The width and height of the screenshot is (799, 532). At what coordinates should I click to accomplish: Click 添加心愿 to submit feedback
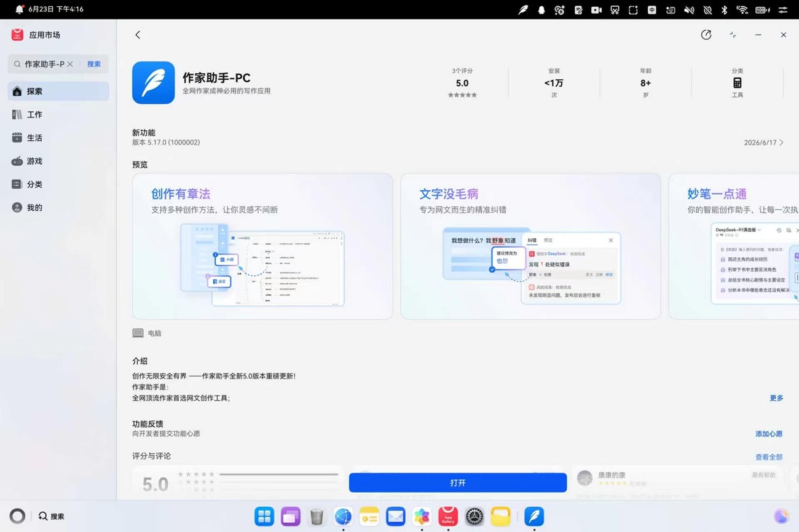point(769,434)
